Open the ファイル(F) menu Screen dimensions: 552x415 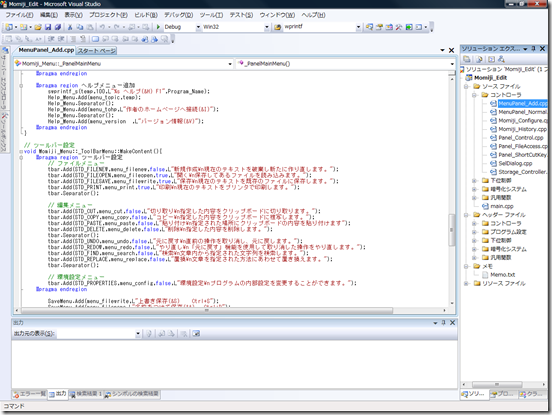tap(19, 15)
